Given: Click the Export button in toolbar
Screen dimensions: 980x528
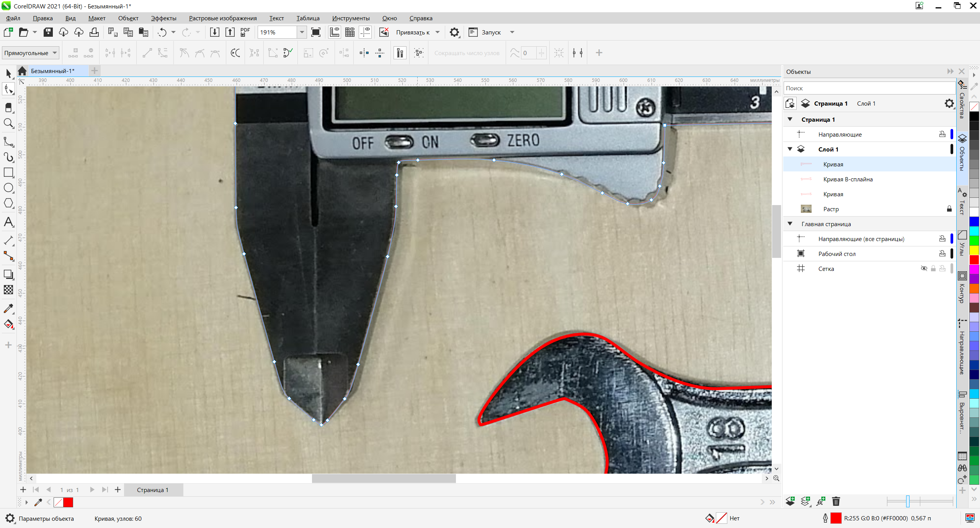Looking at the screenshot, I should click(230, 33).
